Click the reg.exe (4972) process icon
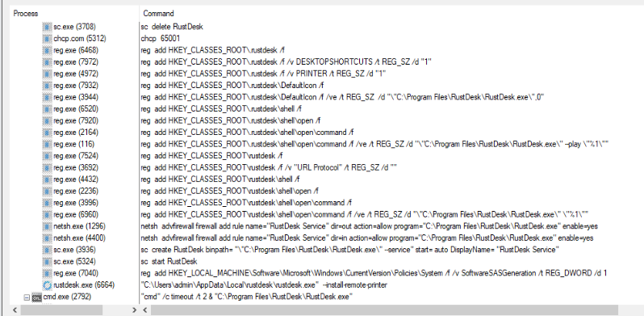Screen dimensions: 644x316 point(48,74)
